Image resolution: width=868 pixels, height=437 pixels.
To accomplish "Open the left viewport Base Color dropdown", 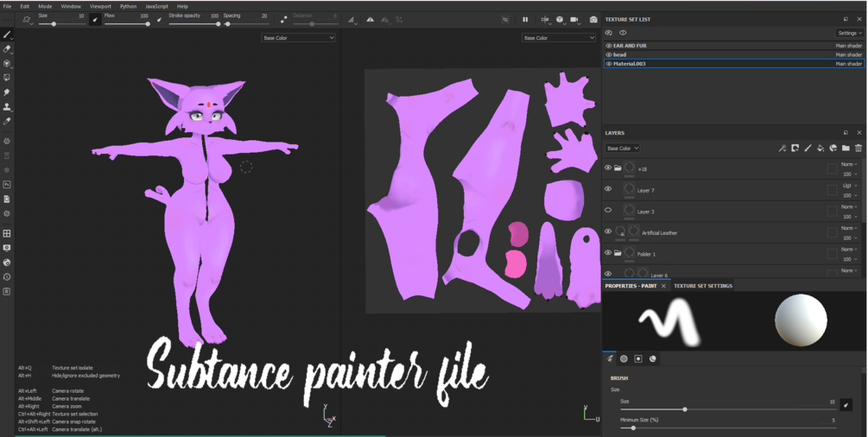I will point(298,38).
